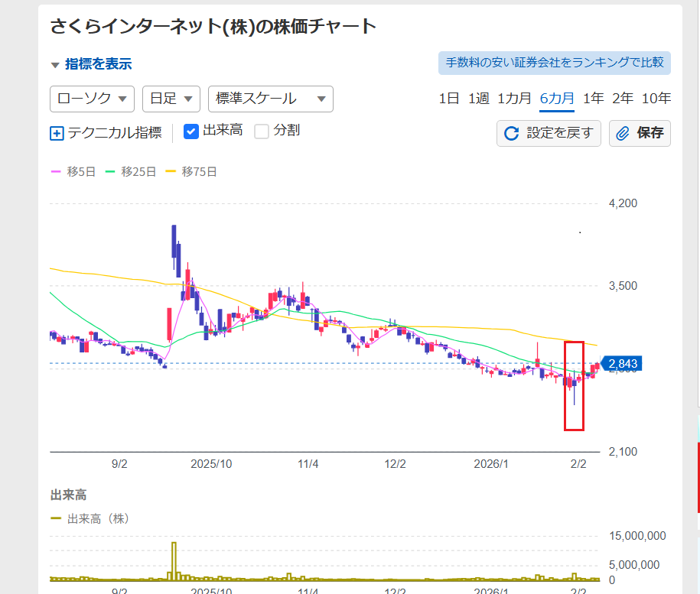Click the blue 2,843 current price tag
Image resolution: width=700 pixels, height=594 pixels.
[x=621, y=364]
